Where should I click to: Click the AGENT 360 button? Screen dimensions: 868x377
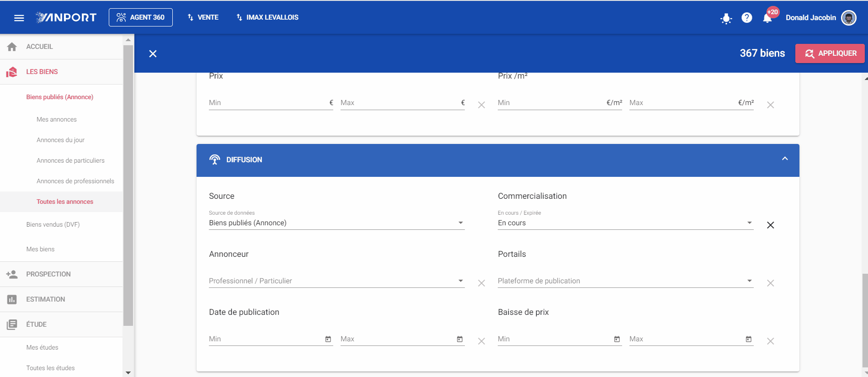[141, 17]
